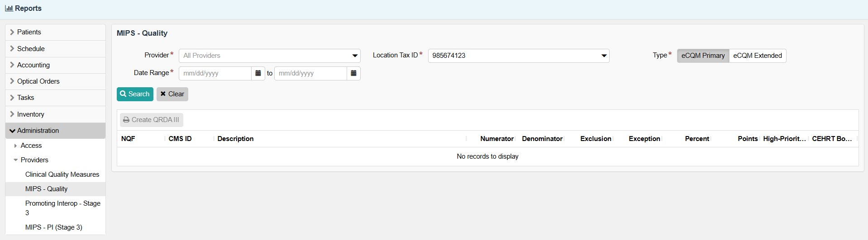Expand the Patients section chevron

[x=12, y=32]
